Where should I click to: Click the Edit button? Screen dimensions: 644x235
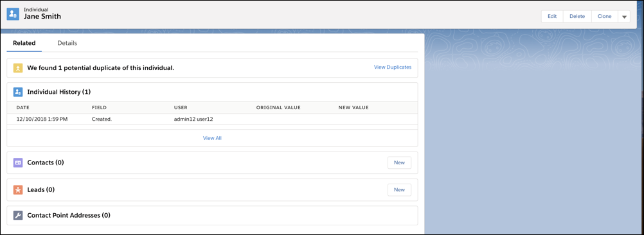coord(552,17)
